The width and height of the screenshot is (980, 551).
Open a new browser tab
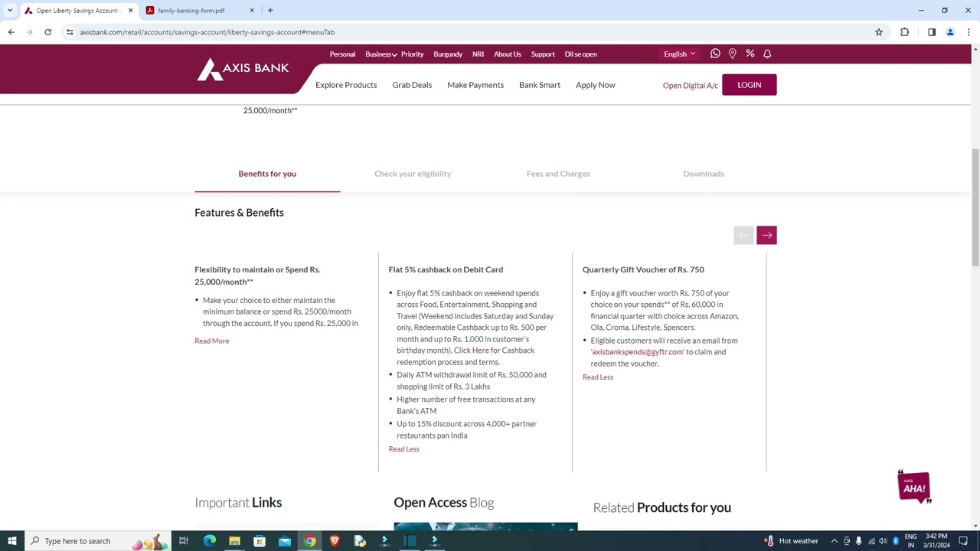[270, 10]
